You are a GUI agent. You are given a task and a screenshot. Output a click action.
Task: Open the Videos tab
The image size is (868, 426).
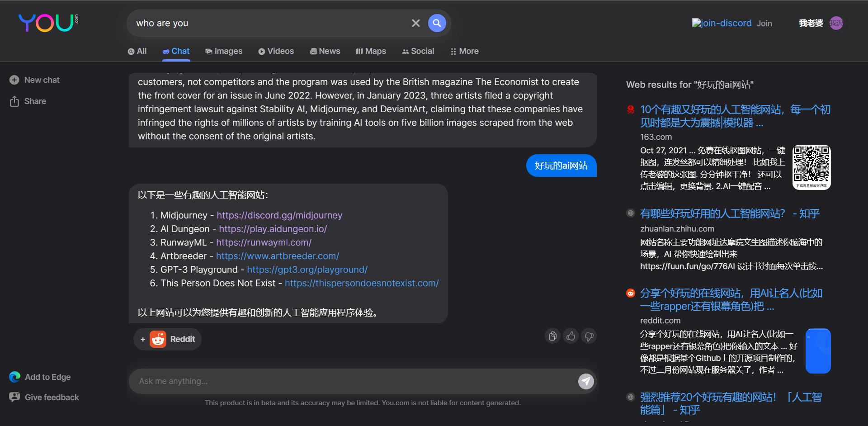(x=276, y=51)
